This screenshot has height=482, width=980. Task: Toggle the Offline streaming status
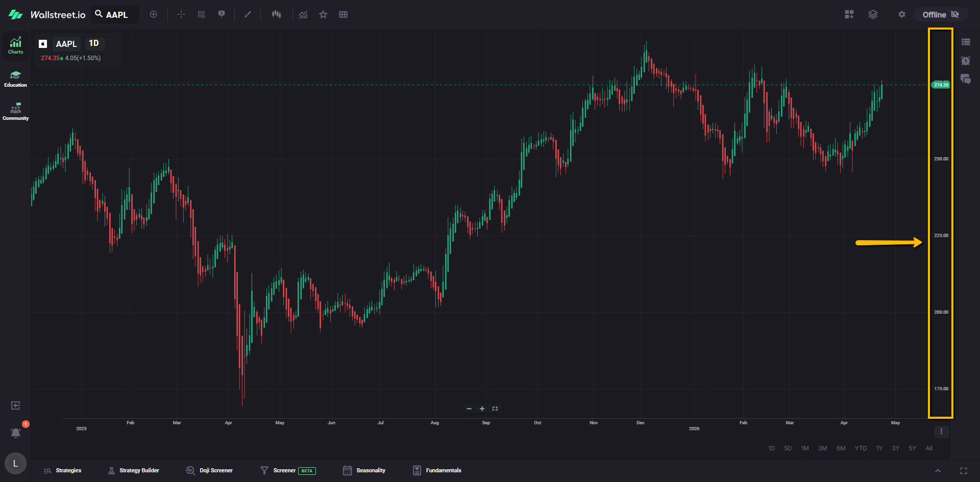tap(940, 15)
